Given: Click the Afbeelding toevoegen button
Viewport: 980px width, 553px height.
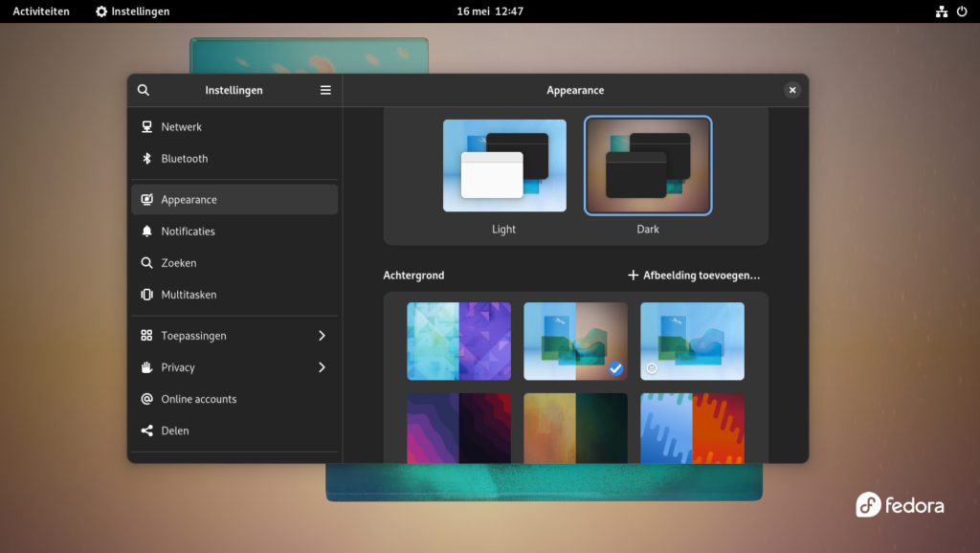Looking at the screenshot, I should coord(693,275).
